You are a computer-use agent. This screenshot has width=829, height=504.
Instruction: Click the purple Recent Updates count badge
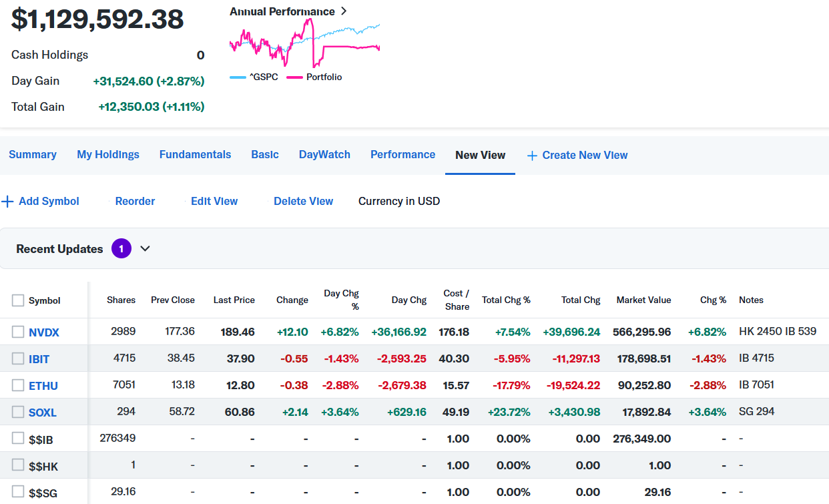pos(121,249)
